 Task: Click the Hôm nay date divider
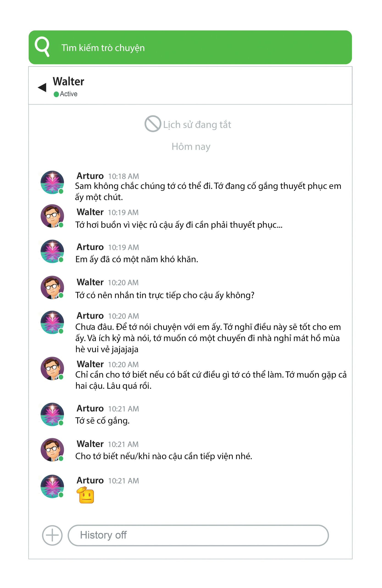point(191,147)
